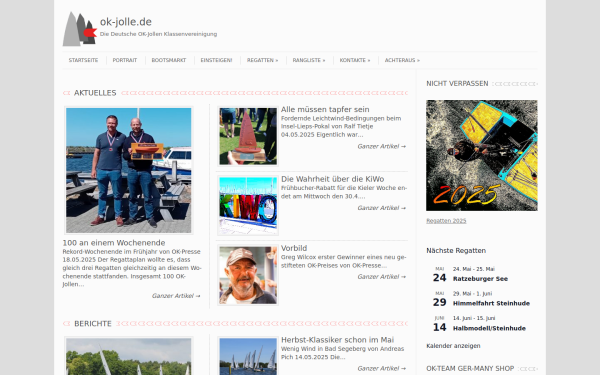Click Ganzer Artikel under Herbst-Klassiker schon im Mai
Viewport: 600px width, 375px height.
pos(382,368)
